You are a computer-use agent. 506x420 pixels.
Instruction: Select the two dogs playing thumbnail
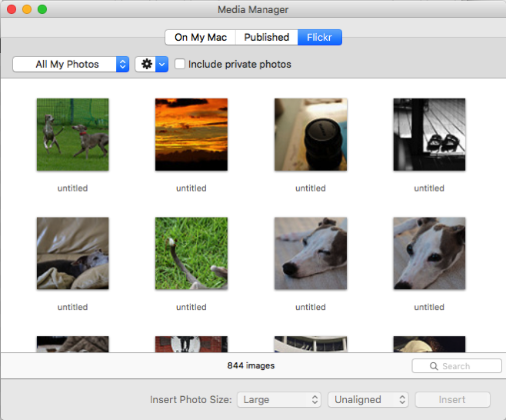coord(72,135)
